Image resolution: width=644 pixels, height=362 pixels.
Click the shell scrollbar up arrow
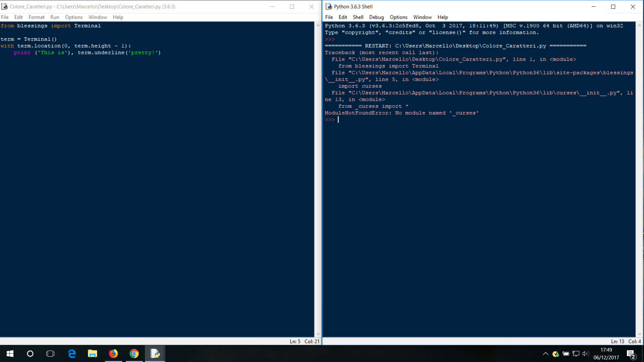point(639,25)
